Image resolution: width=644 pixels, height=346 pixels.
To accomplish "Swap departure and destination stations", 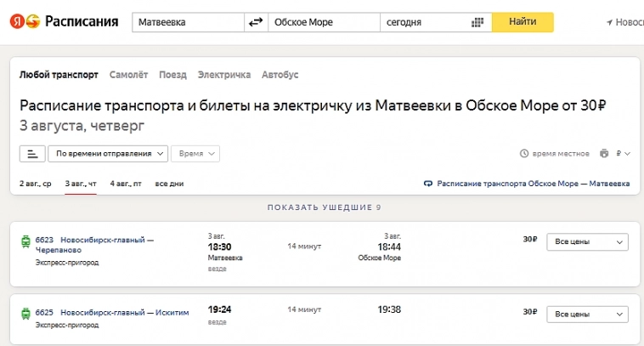I will (x=256, y=22).
